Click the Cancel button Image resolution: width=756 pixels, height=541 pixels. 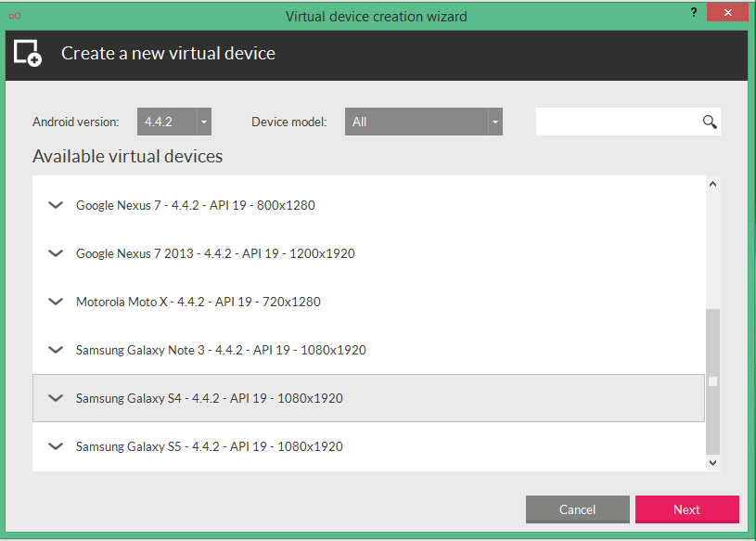[x=578, y=509]
